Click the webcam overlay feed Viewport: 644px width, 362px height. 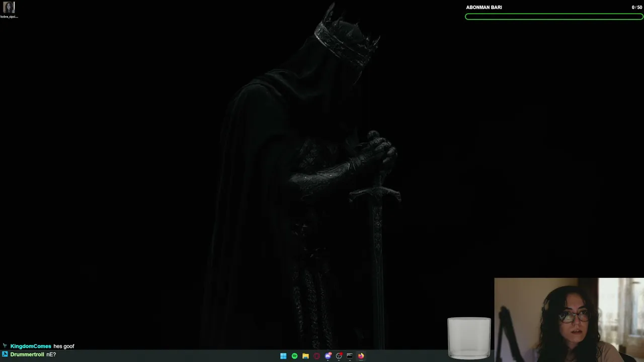[x=569, y=320]
